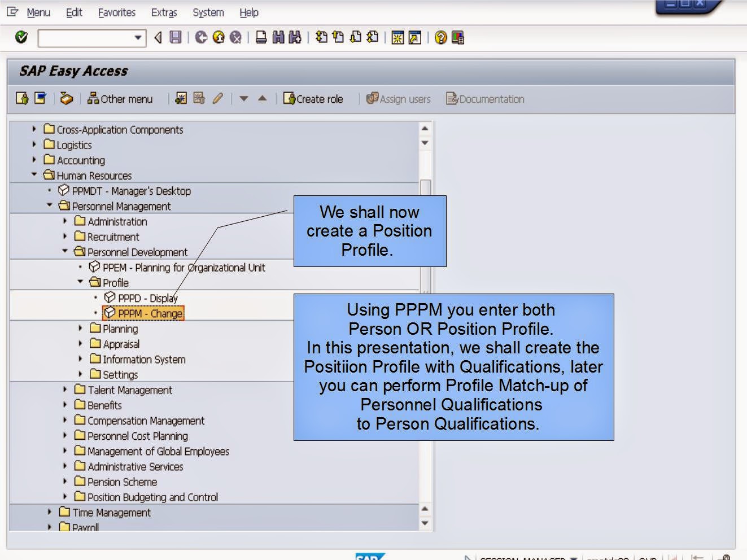The height and width of the screenshot is (560, 747).
Task: Click the Print icon in standard toolbar
Action: pos(261,37)
